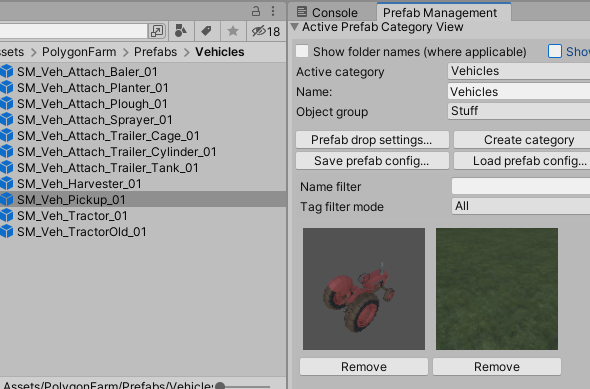Click cube icon of SM_Veh_Attach_Planter_01
Viewport: 590px width, 389px height.
(6, 88)
